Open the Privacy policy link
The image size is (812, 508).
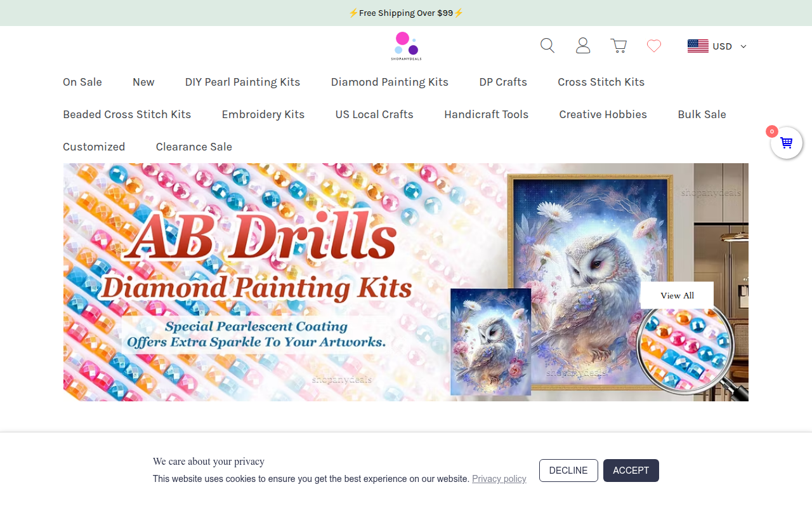pyautogui.click(x=499, y=479)
